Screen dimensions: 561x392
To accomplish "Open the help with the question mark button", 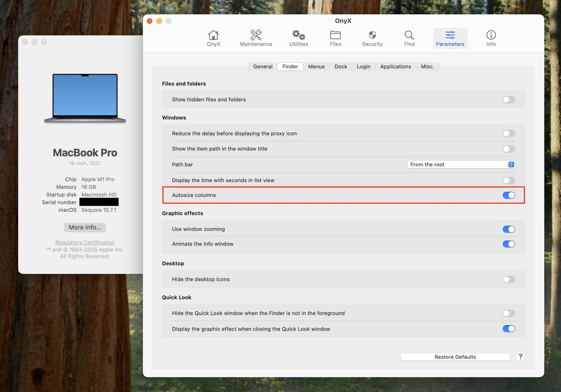I will 520,357.
